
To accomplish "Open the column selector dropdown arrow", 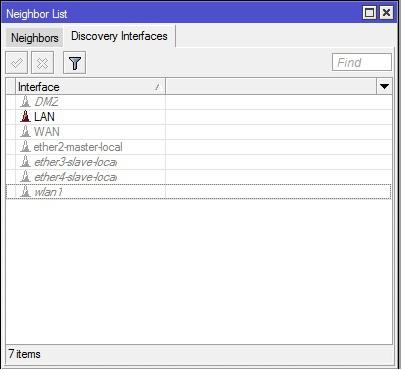I will pyautogui.click(x=384, y=87).
